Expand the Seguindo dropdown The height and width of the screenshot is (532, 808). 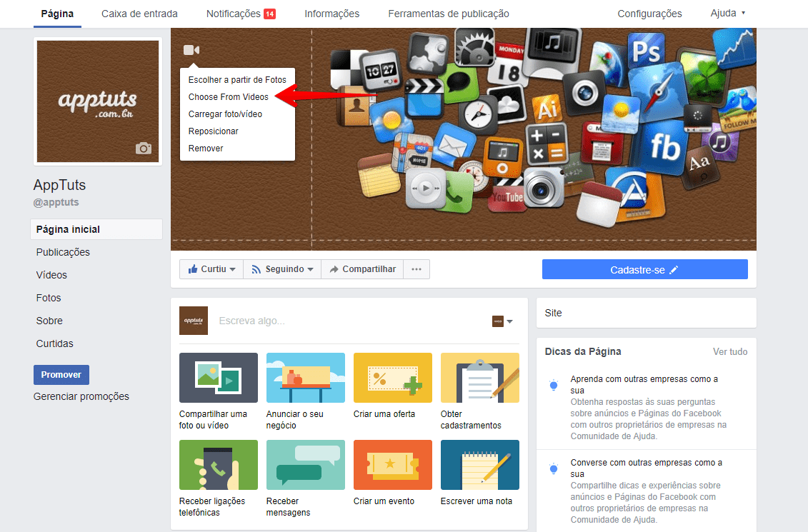tap(282, 269)
